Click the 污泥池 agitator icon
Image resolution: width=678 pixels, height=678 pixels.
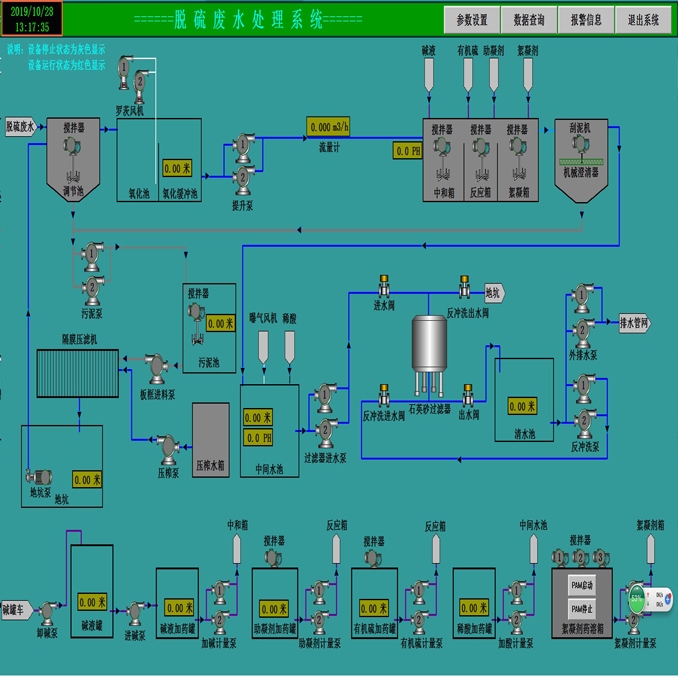click(x=195, y=313)
